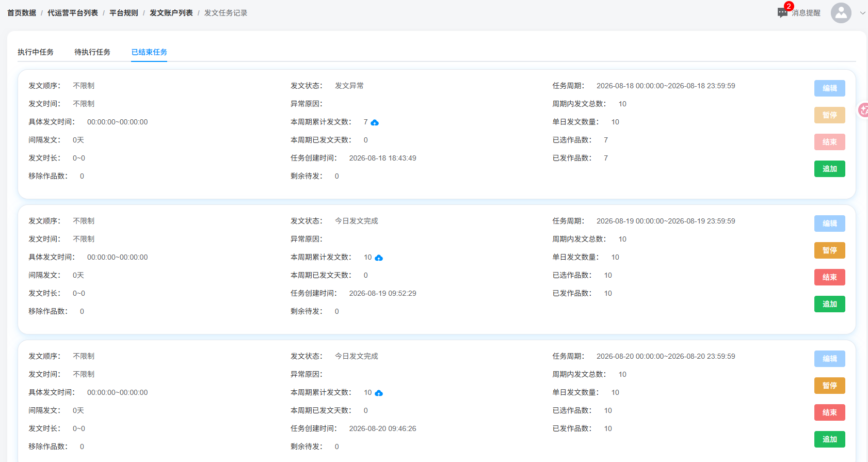Click 追加 button for 2026-08-18 task
Screen dimensions: 868x462
[x=830, y=169]
